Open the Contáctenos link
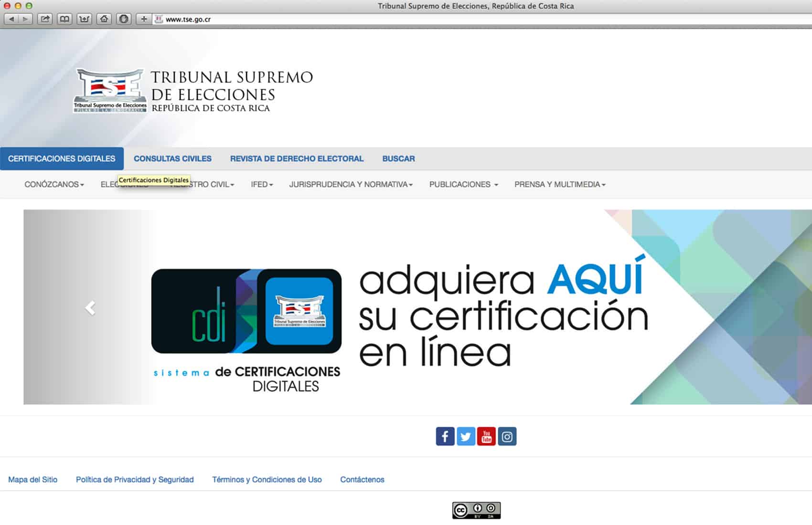The height and width of the screenshot is (525, 812). click(x=362, y=480)
